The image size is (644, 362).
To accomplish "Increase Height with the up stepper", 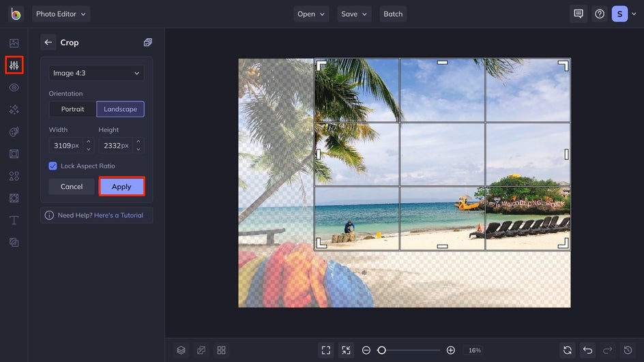I will [x=138, y=142].
